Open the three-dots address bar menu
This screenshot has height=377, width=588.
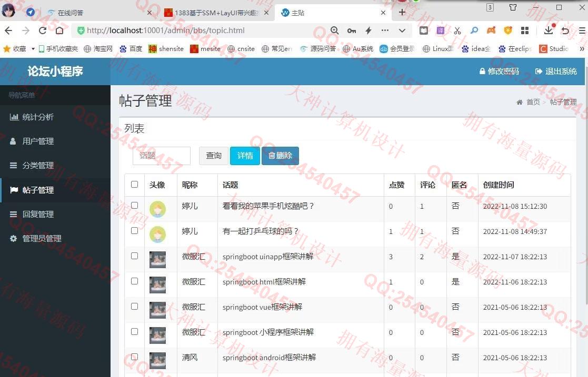point(385,30)
